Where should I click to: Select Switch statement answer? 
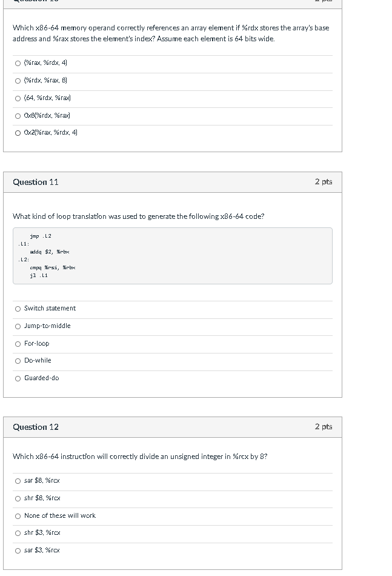tap(18, 309)
